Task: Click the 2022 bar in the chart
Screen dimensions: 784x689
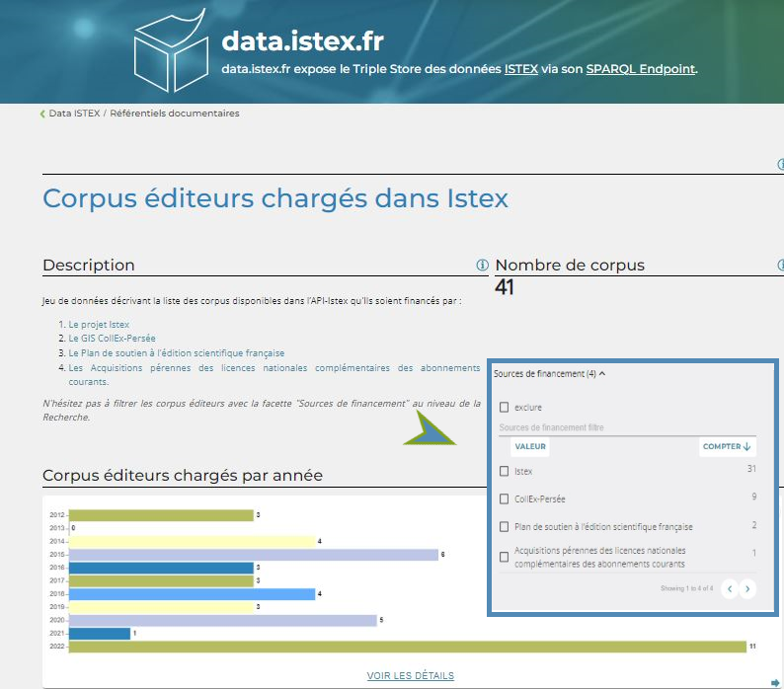Action: point(406,647)
